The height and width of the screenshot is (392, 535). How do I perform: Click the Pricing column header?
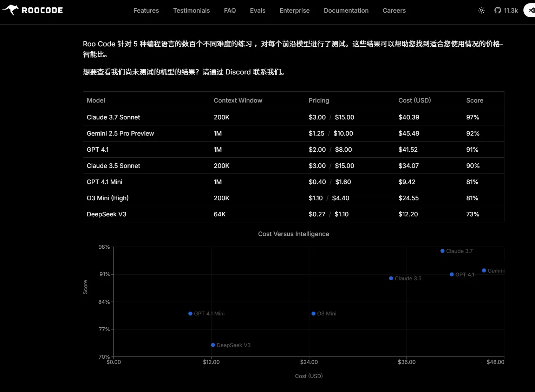319,100
